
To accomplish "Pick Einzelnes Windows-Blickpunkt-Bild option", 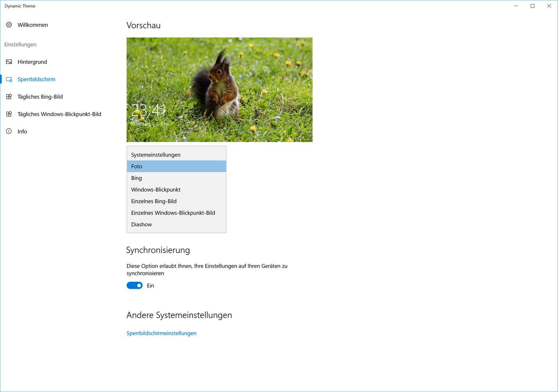I will tap(176, 212).
